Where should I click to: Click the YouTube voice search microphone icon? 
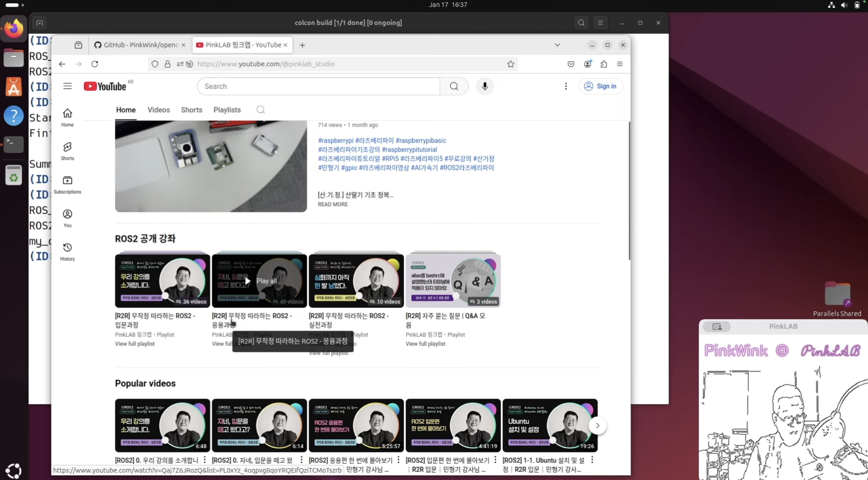click(484, 86)
